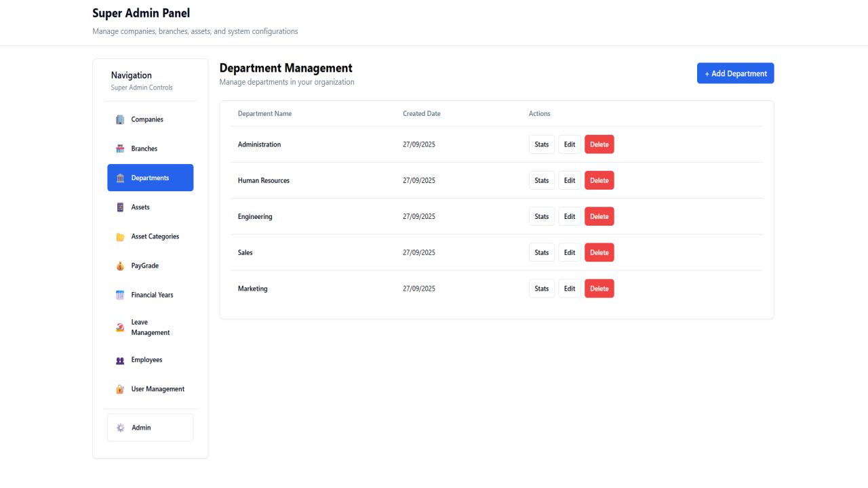
Task: Click the Financial Years calendar icon
Action: (120, 295)
